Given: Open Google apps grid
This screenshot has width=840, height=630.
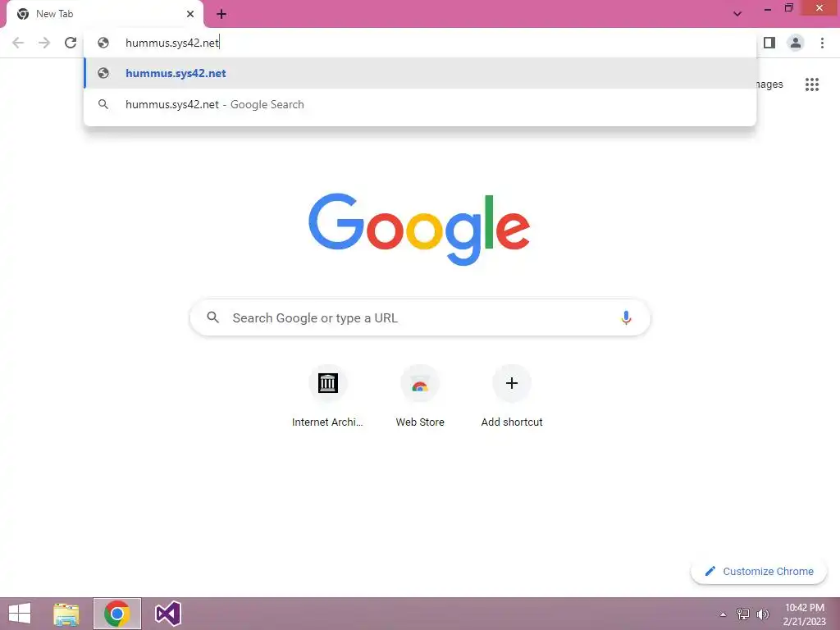Looking at the screenshot, I should [x=812, y=84].
